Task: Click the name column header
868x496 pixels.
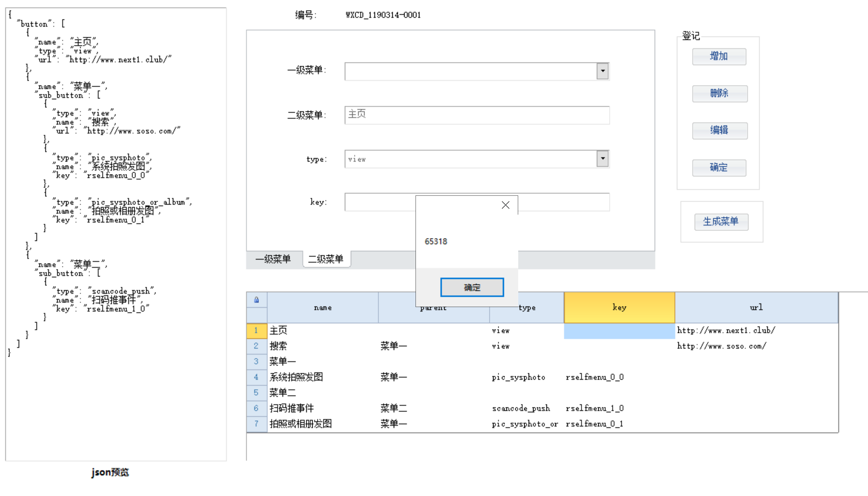Action: pyautogui.click(x=323, y=308)
